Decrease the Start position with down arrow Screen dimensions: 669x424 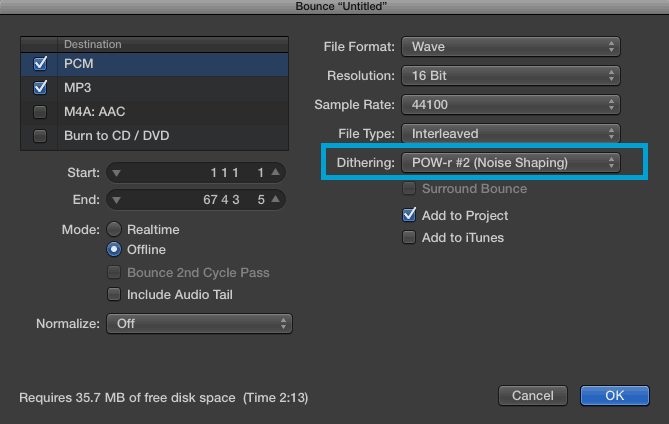116,173
